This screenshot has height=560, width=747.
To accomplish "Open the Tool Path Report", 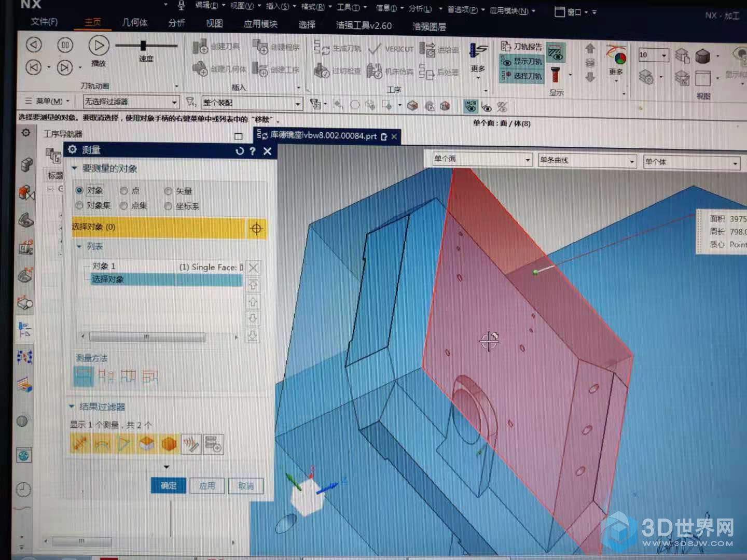I will click(521, 47).
